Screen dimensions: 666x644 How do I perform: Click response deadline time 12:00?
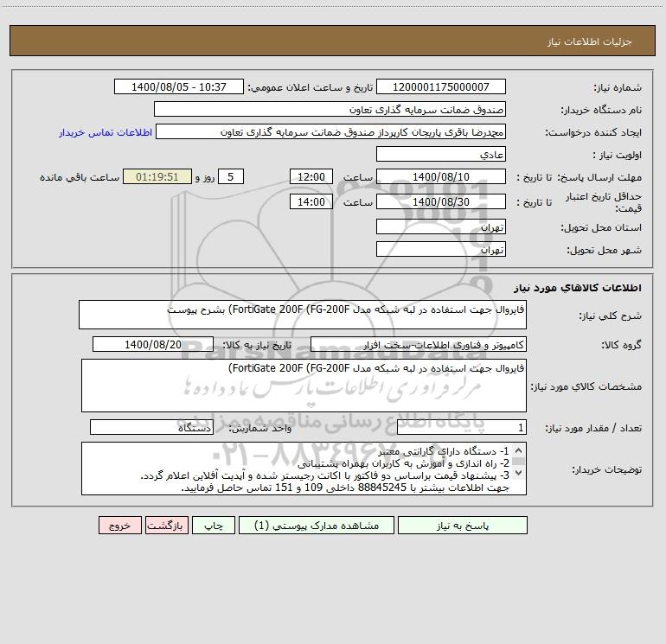[x=311, y=176]
